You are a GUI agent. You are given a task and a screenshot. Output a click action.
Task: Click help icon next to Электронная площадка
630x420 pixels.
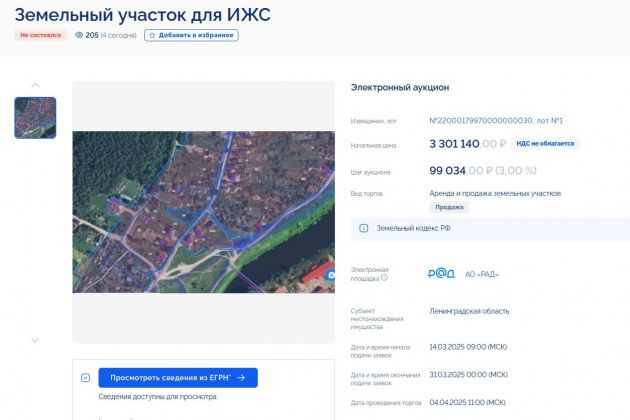384,278
